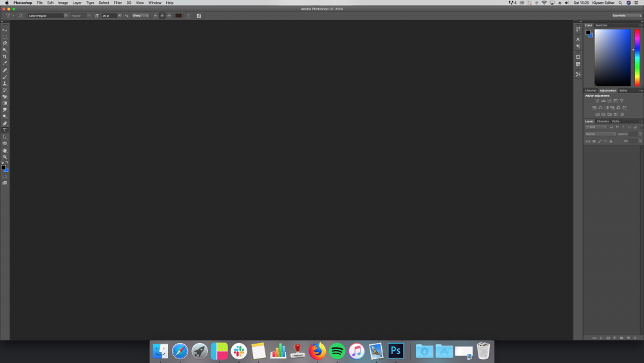Select the Move tool

(x=5, y=30)
